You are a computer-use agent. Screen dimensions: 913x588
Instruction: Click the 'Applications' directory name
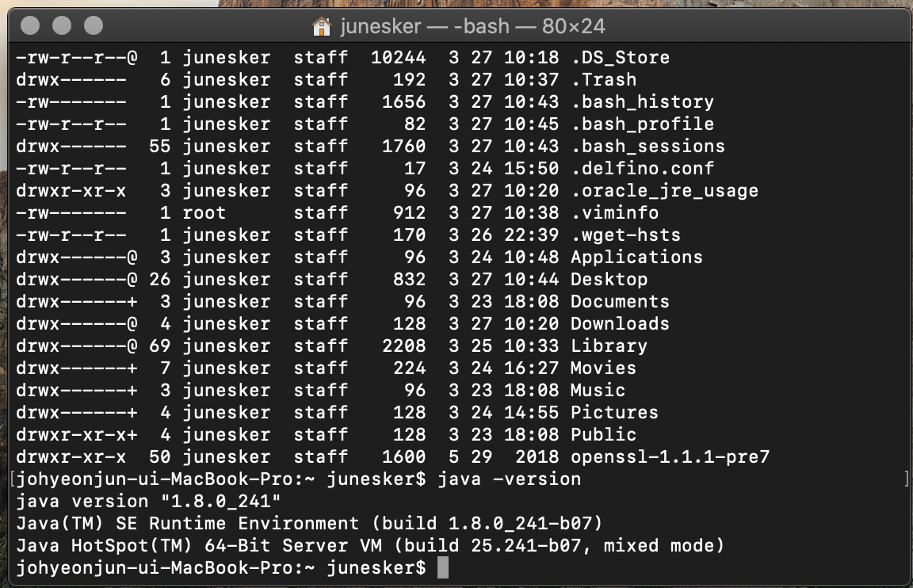pos(637,258)
